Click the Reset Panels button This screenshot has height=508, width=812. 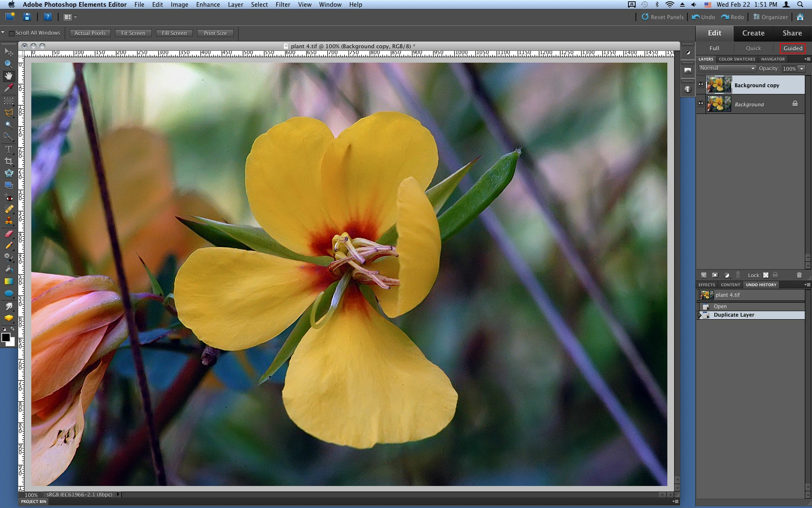662,17
